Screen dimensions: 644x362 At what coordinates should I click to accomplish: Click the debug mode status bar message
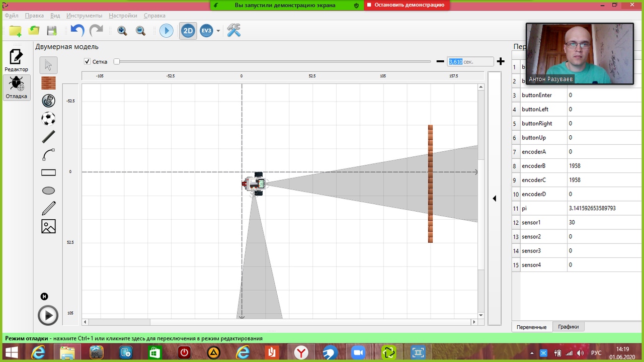click(134, 338)
